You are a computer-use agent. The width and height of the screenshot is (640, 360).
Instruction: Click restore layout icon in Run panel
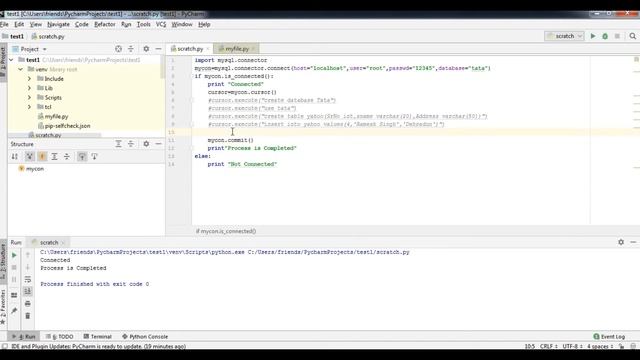[14, 295]
